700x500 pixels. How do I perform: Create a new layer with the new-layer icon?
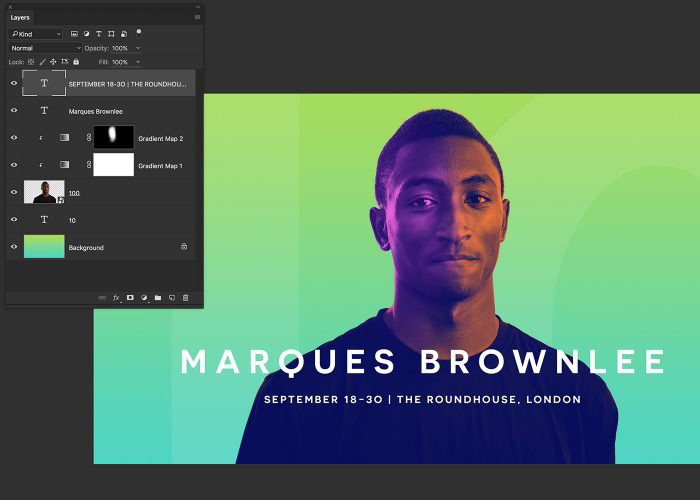pyautogui.click(x=172, y=298)
